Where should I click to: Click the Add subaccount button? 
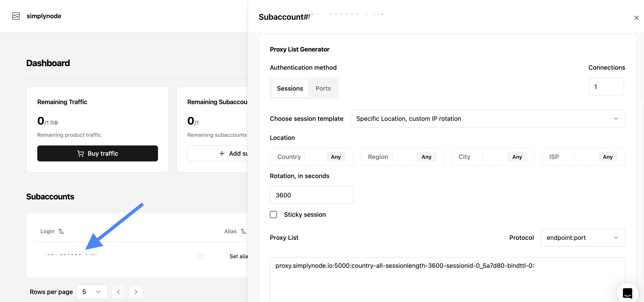(218, 153)
